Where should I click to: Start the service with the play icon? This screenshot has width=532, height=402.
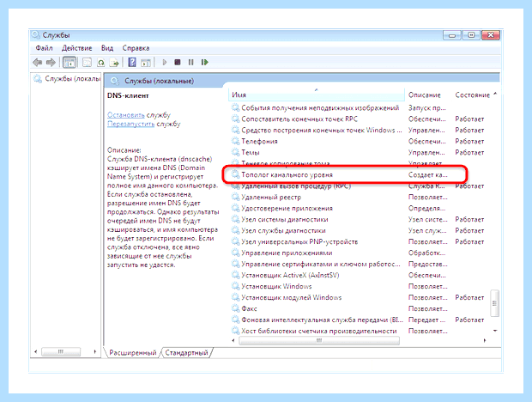[165, 62]
